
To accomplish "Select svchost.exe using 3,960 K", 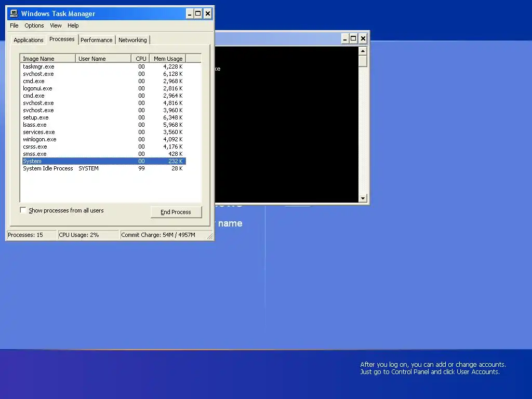I will pos(104,110).
